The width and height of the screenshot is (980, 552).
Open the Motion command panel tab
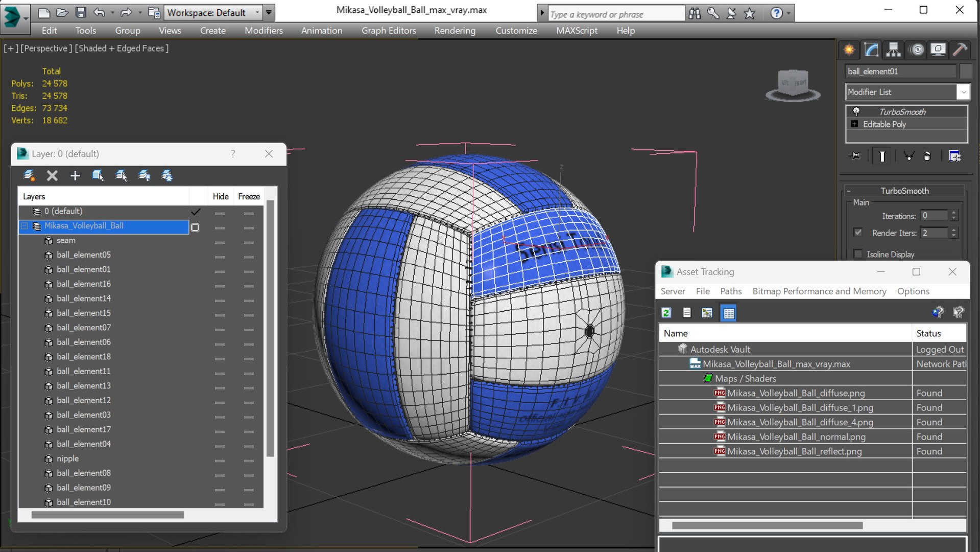click(917, 50)
